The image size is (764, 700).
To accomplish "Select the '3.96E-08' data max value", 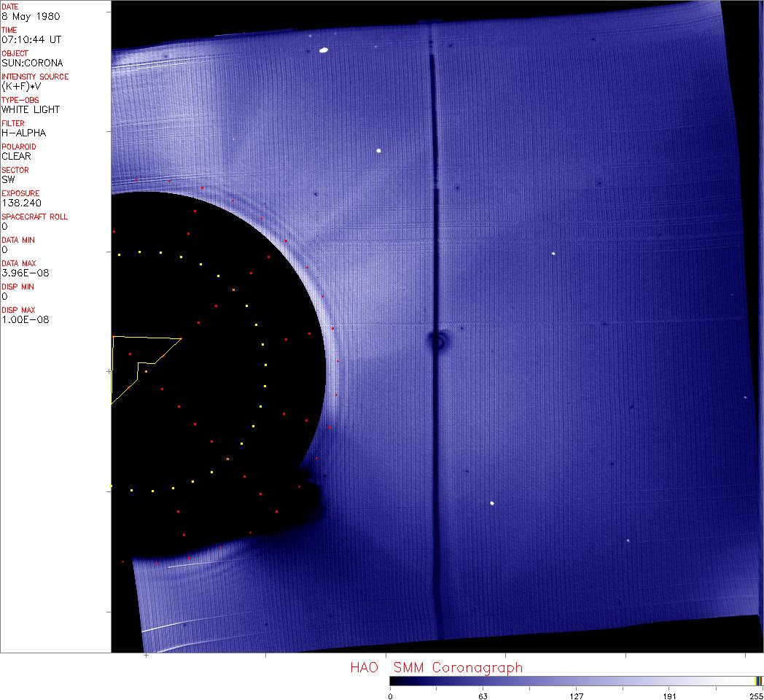I will click(22, 273).
